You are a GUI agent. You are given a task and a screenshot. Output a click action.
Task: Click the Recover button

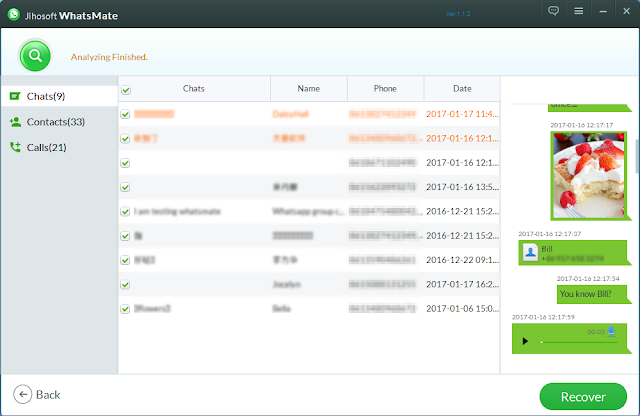583,396
